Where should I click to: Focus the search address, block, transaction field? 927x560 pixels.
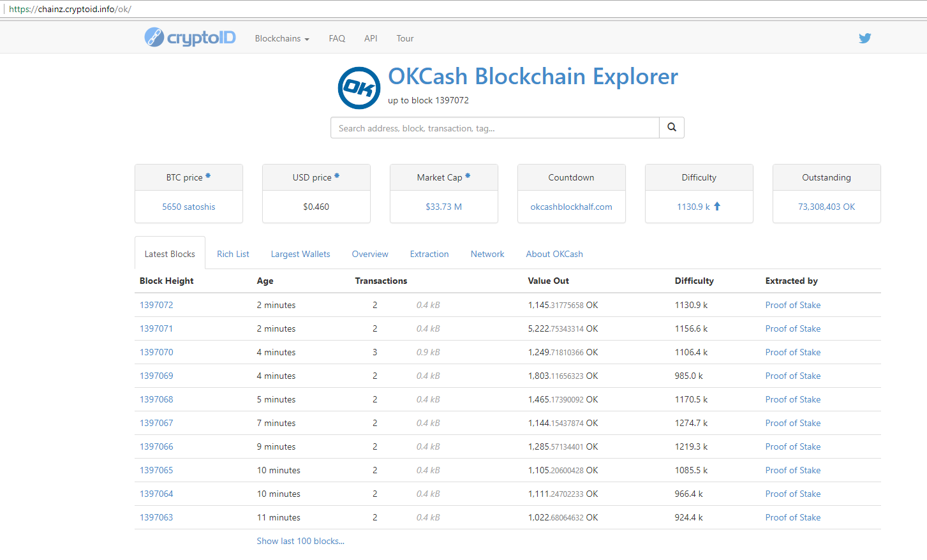tap(495, 128)
